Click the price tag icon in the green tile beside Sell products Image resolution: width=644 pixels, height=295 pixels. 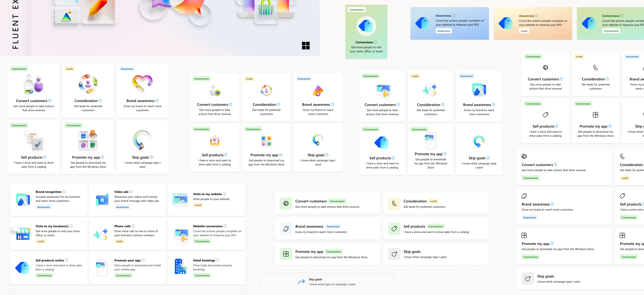394,228
